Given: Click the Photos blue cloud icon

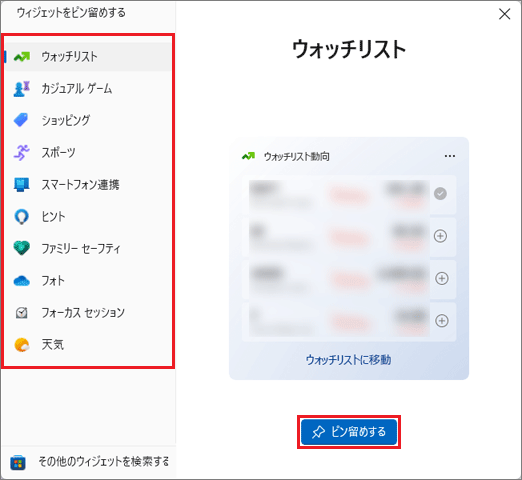Looking at the screenshot, I should [x=22, y=281].
